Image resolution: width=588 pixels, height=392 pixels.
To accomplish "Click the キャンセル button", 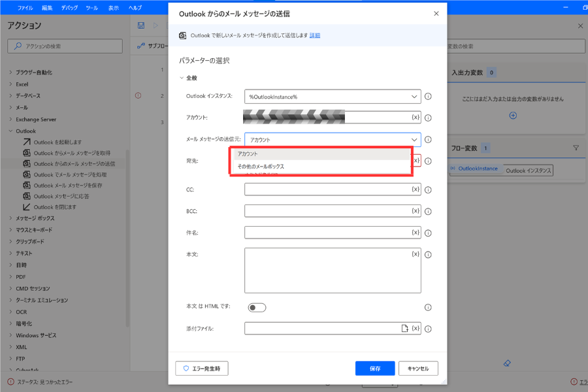I will click(x=418, y=368).
